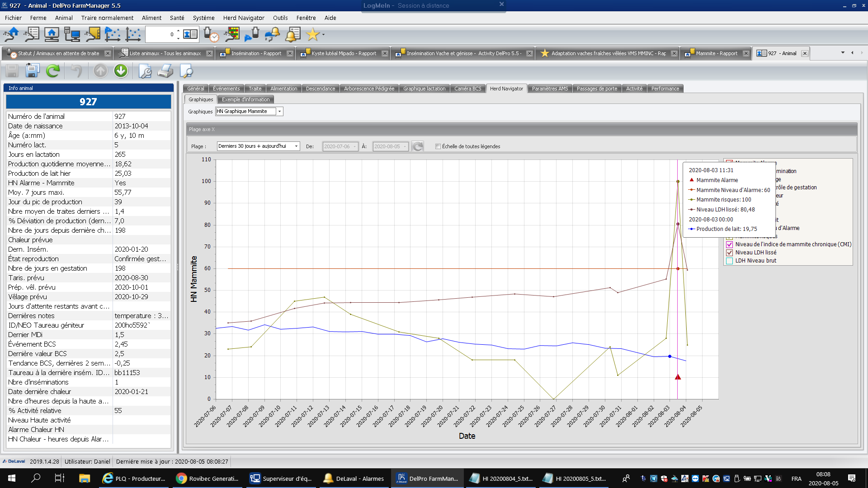Open the animal card icon beside the number field
Image resolution: width=868 pixels, height=488 pixels.
coord(190,34)
